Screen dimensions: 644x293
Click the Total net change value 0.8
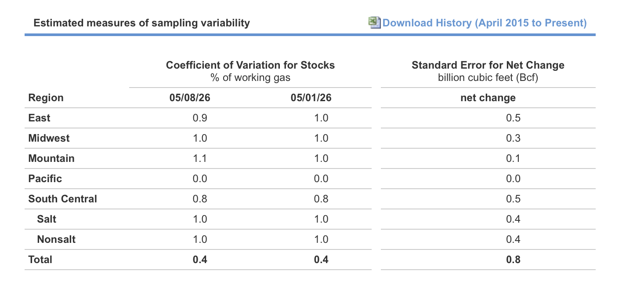click(513, 260)
